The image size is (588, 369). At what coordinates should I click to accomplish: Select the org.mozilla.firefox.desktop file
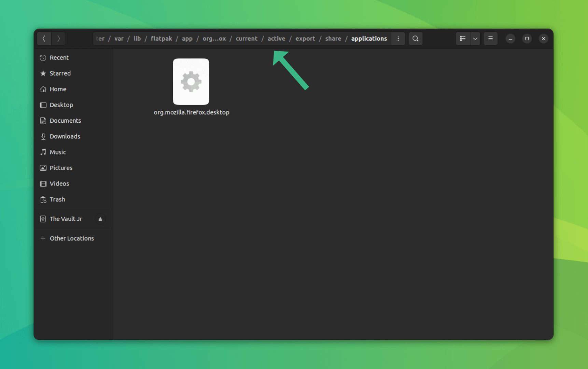[x=191, y=82]
